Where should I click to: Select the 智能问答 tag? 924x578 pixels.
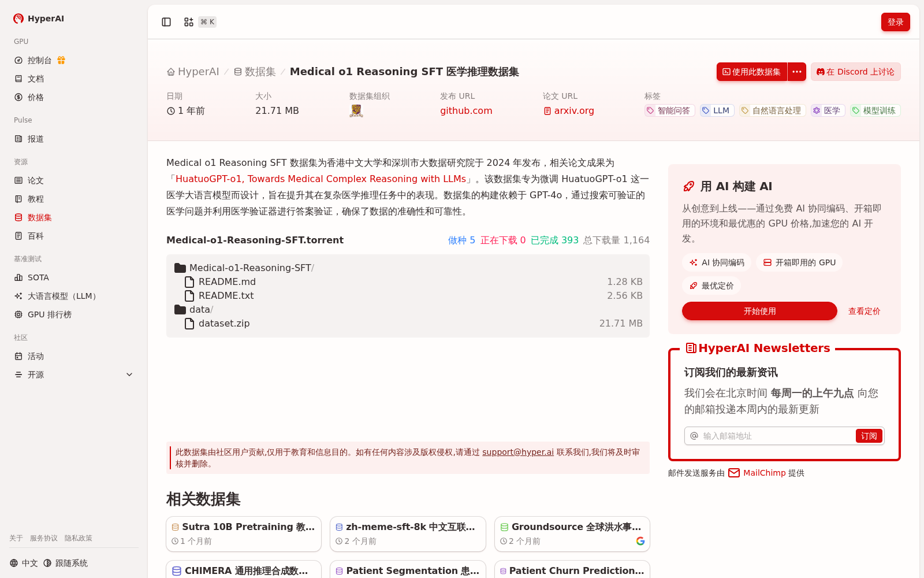pyautogui.click(x=669, y=110)
